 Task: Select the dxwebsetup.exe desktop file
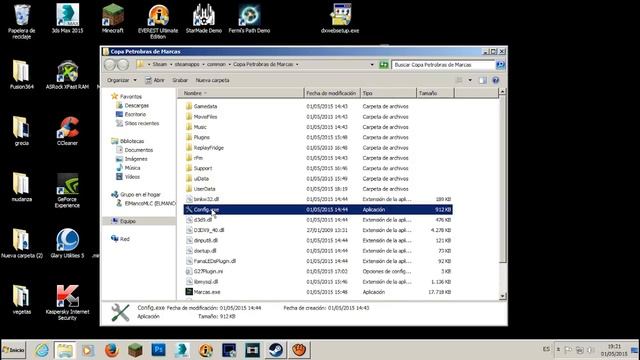coord(340,19)
